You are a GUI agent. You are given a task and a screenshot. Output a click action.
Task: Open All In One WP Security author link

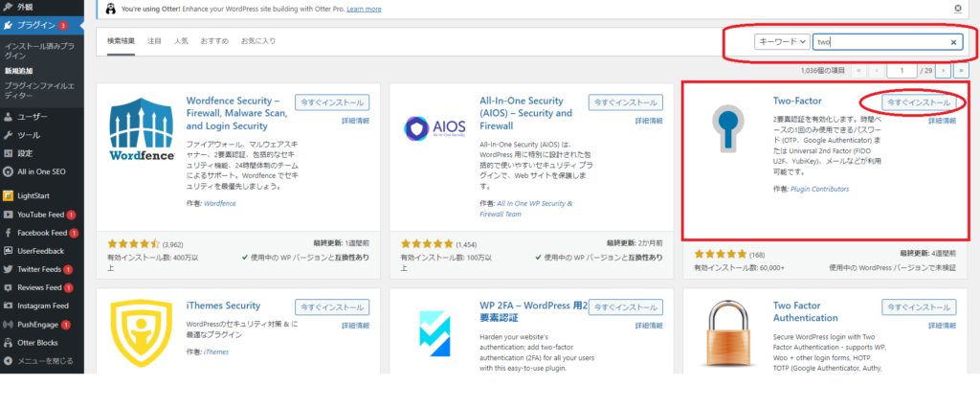coord(526,209)
